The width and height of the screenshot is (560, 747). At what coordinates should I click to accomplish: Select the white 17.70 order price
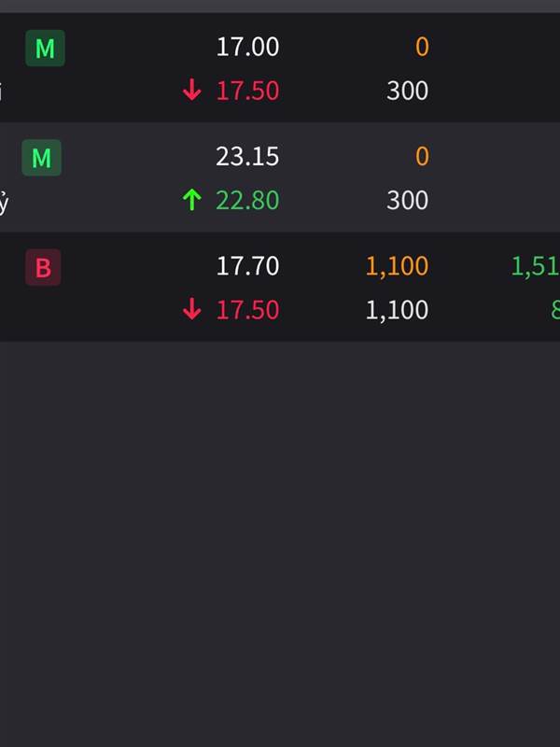coord(247,266)
